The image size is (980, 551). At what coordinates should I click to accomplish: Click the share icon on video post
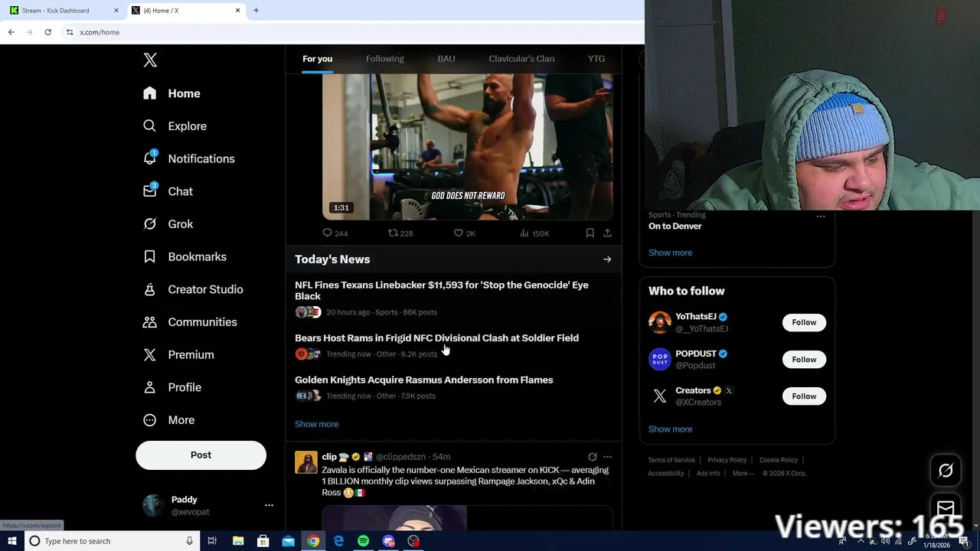click(607, 233)
